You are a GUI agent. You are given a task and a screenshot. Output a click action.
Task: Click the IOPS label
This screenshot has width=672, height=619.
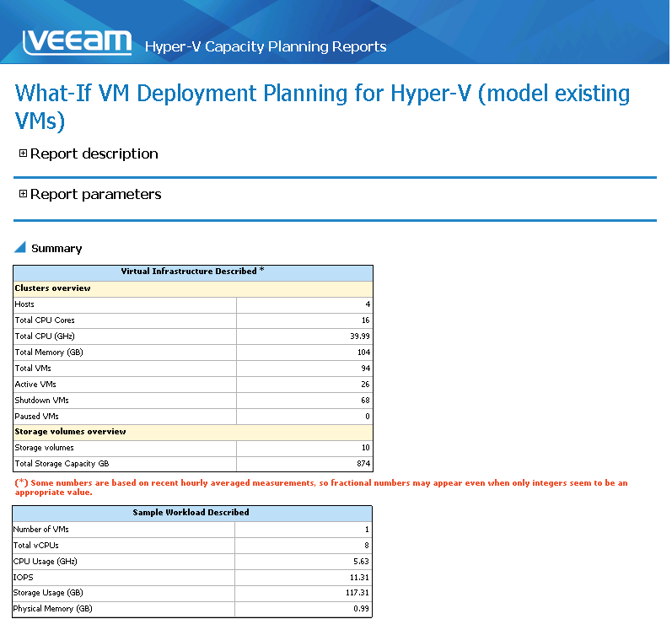pos(23,578)
